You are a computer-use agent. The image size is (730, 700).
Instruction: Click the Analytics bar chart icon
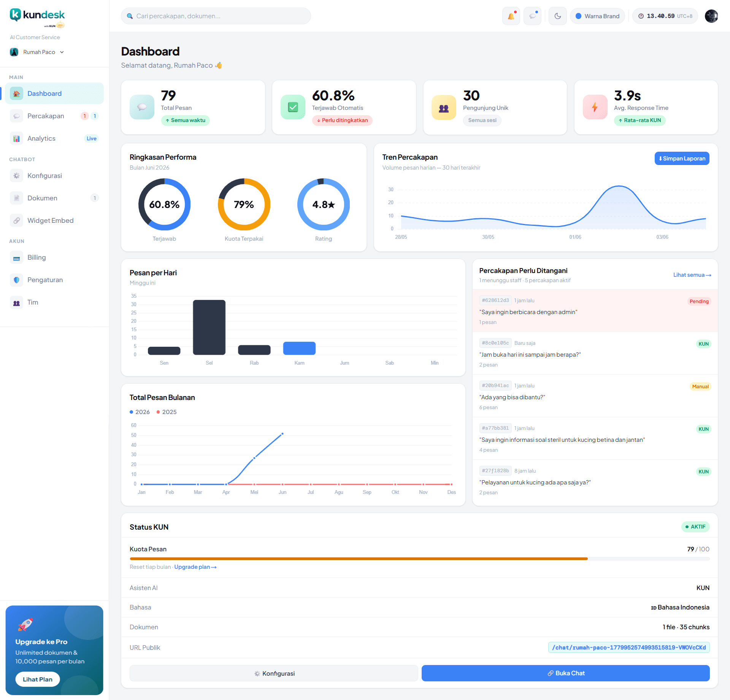point(16,138)
